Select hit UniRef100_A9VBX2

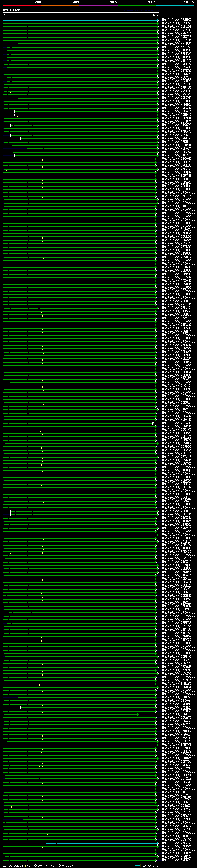point(177,443)
